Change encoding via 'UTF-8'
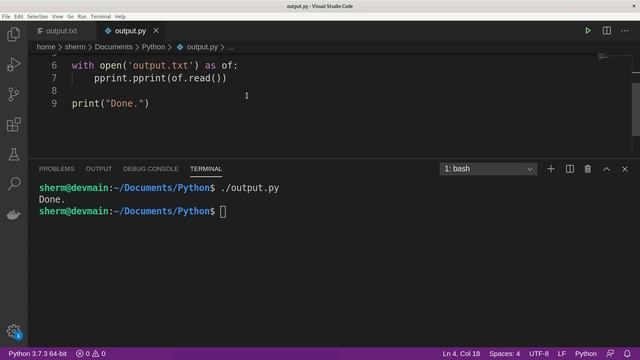 tap(539, 353)
